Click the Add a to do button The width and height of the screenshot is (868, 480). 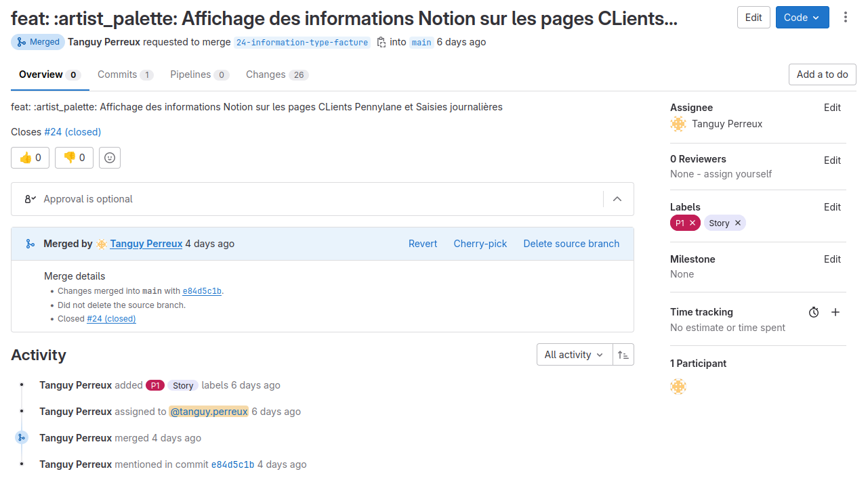822,74
